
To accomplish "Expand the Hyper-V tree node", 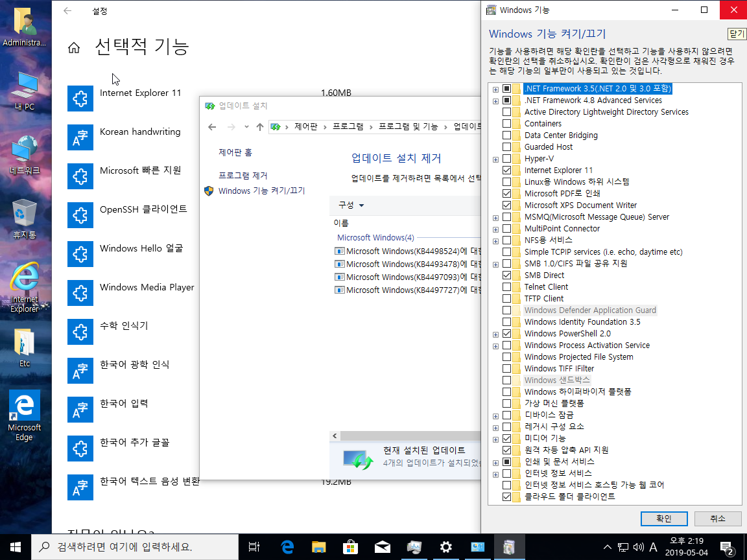I will (495, 159).
